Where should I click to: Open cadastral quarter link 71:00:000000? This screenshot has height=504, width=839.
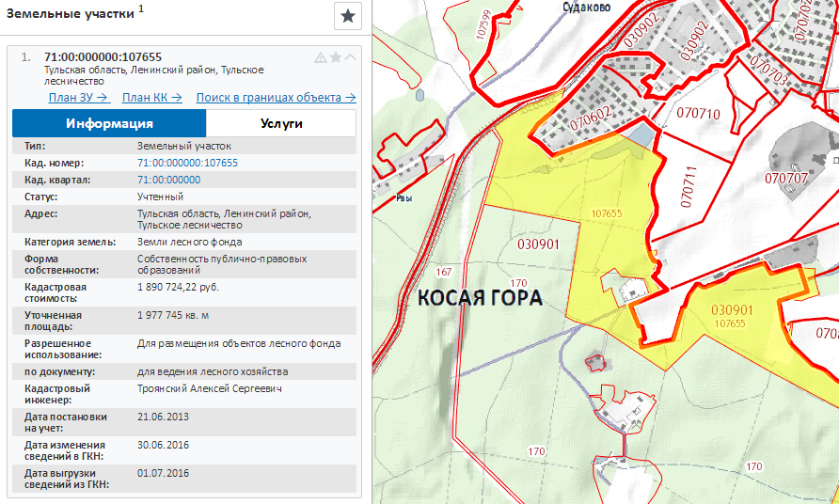[168, 180]
